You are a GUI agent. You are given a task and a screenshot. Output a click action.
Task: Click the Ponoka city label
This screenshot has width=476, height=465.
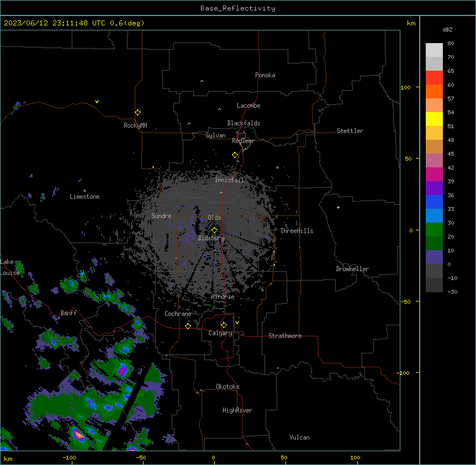265,75
